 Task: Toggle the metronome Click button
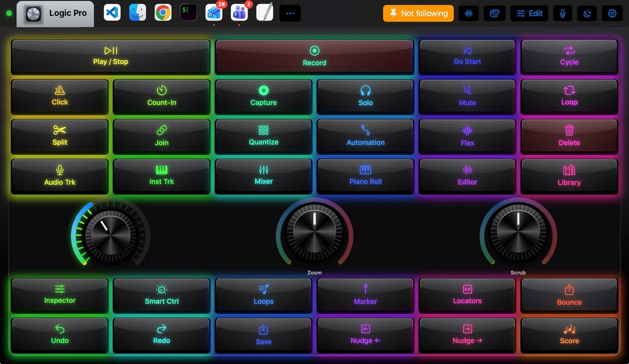tap(60, 97)
